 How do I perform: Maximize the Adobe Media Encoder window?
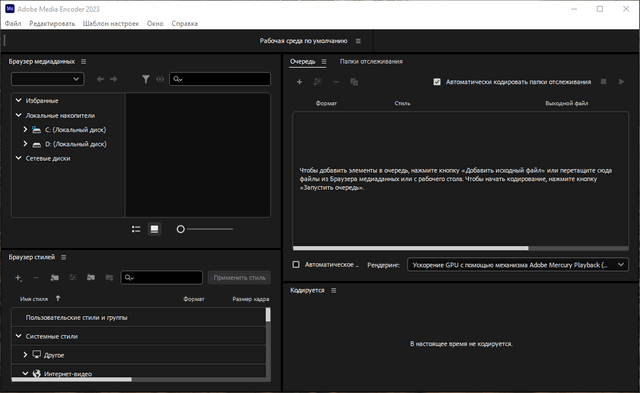[x=600, y=9]
